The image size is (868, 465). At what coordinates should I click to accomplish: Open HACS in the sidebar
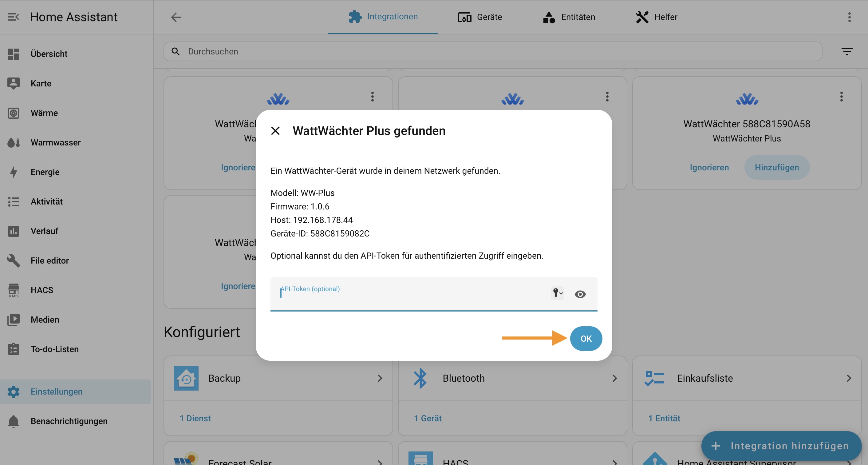click(x=42, y=290)
